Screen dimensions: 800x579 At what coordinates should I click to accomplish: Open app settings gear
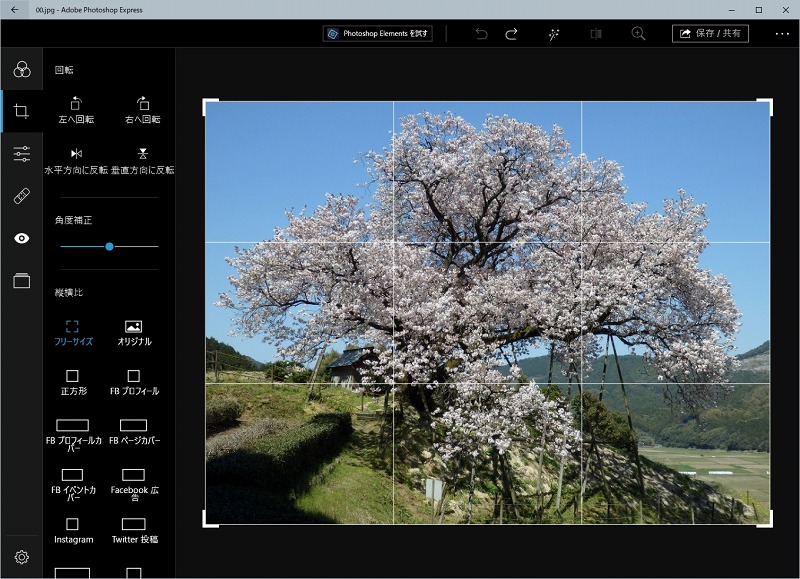pos(21,557)
